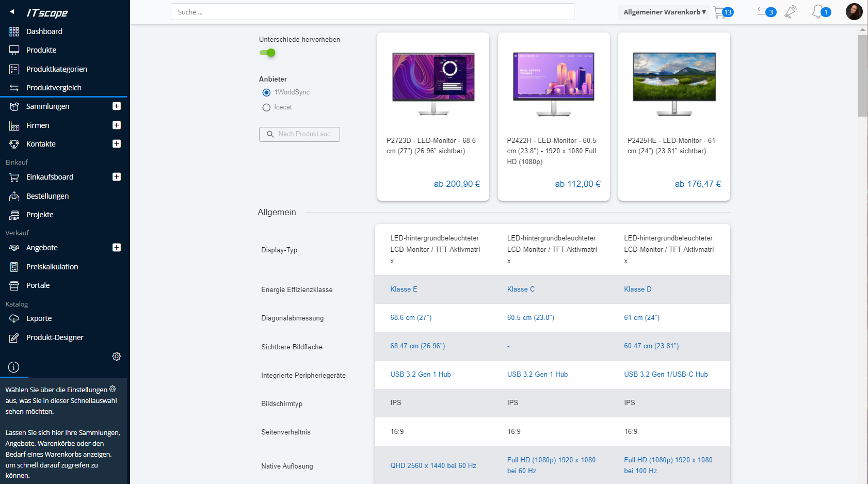The width and height of the screenshot is (868, 484).
Task: Click the Full HD 100 Hz resolution value
Action: click(x=668, y=465)
